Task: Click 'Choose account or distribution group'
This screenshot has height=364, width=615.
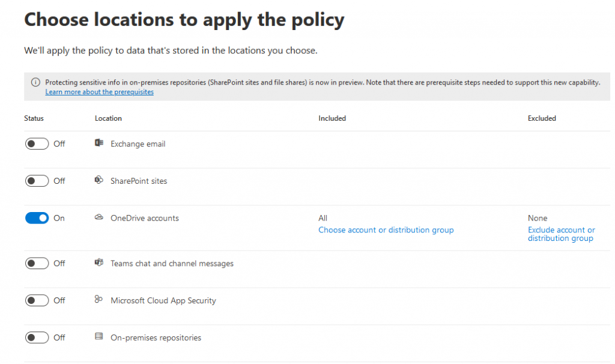Action: point(386,230)
